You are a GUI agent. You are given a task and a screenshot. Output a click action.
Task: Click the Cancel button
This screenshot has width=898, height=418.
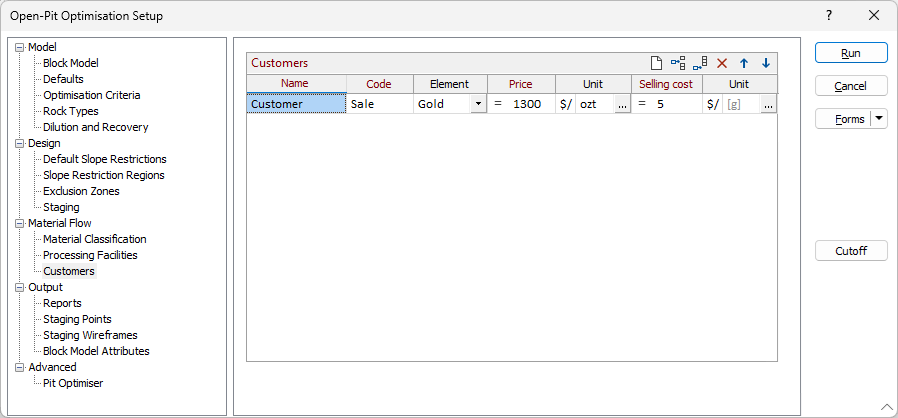point(851,86)
